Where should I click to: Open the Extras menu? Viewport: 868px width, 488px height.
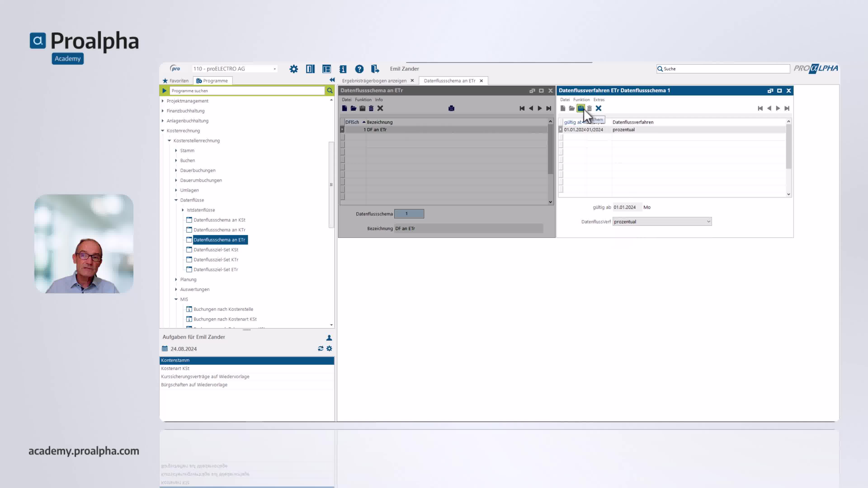(x=599, y=100)
